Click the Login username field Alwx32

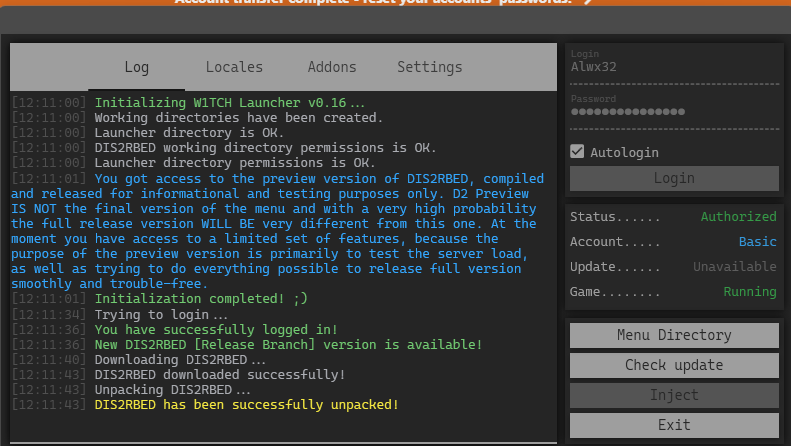(674, 67)
